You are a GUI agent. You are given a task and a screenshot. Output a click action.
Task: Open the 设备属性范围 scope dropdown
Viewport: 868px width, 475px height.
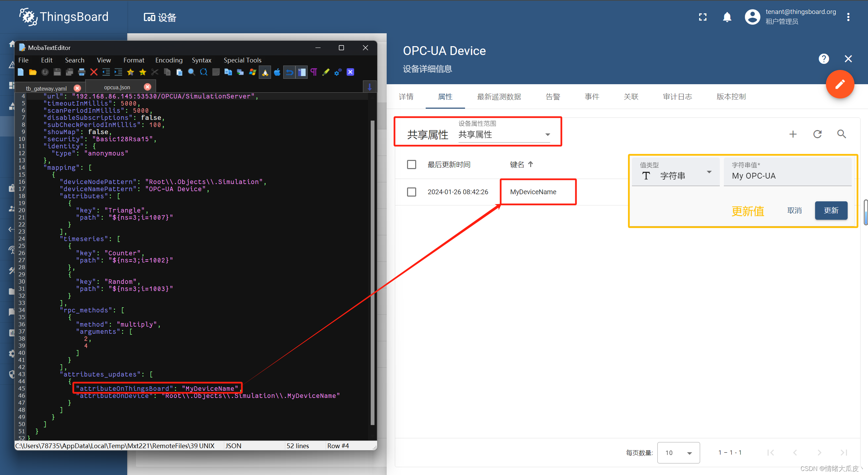click(x=504, y=135)
